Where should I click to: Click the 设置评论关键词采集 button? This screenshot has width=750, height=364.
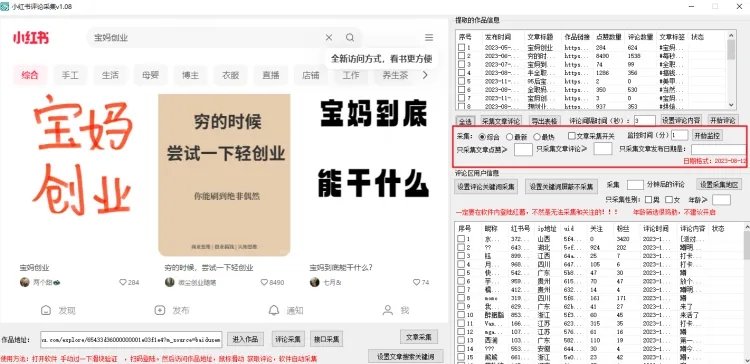[x=486, y=187]
